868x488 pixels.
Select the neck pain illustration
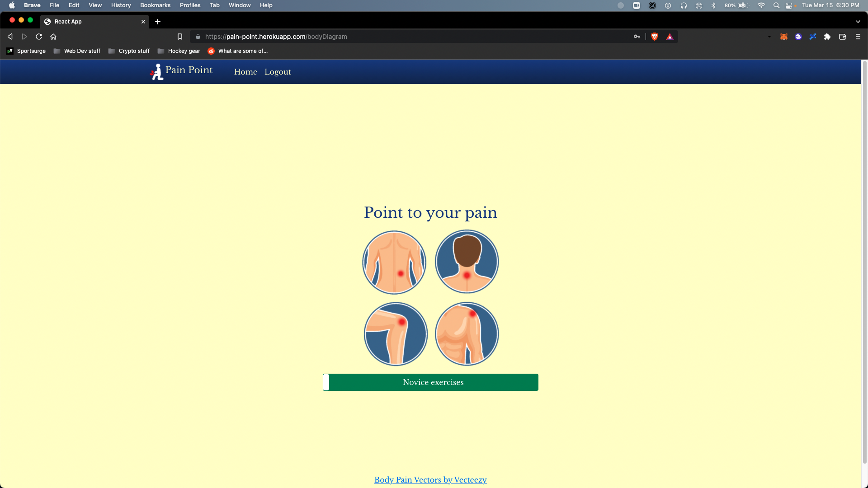point(467,262)
